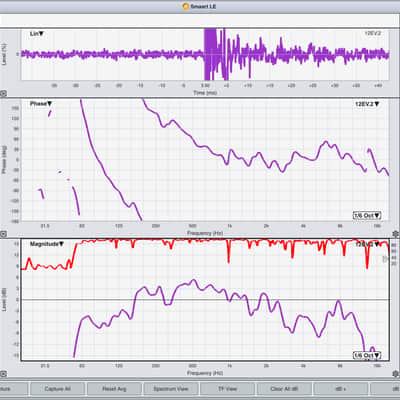Click the 12EV.2 label in impulse plot
400x400 pixels.
(372, 33)
